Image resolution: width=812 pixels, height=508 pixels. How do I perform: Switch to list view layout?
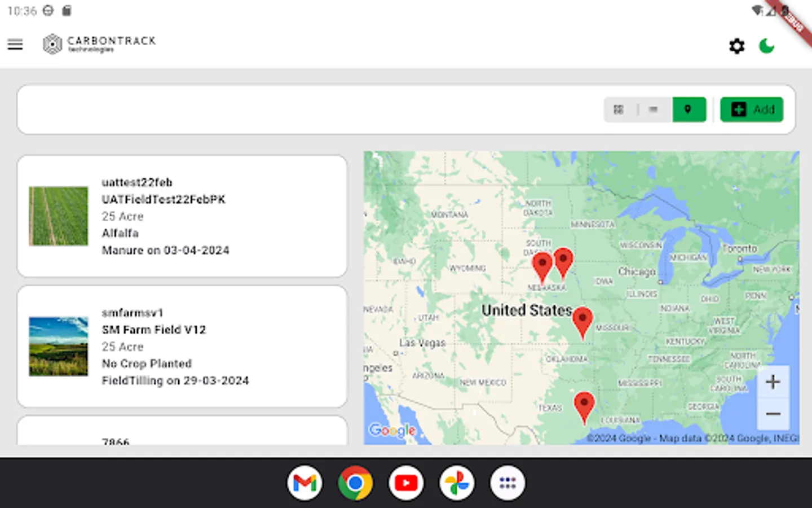[653, 110]
